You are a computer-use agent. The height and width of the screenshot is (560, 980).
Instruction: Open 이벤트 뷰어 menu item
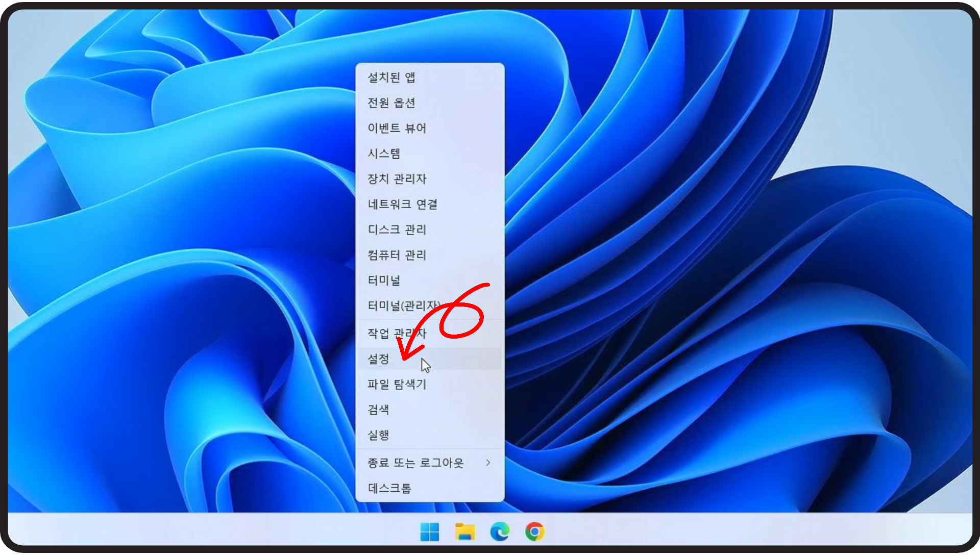[x=397, y=128]
